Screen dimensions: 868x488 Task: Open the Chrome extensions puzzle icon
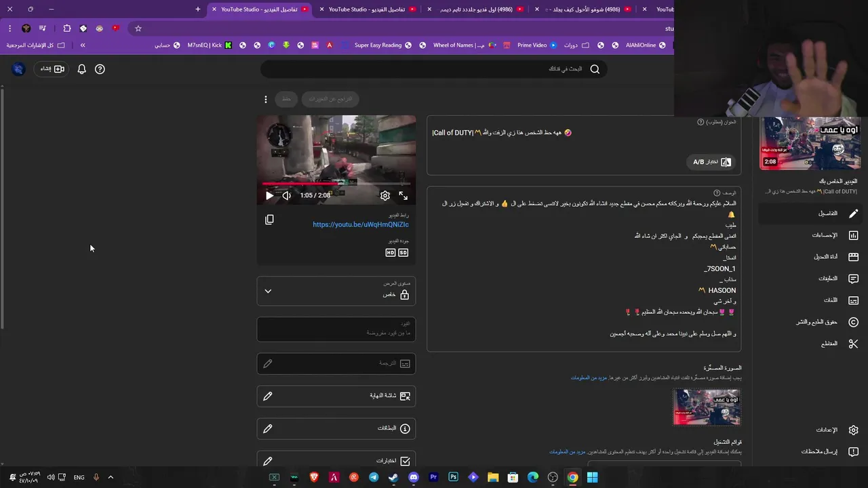[66, 28]
